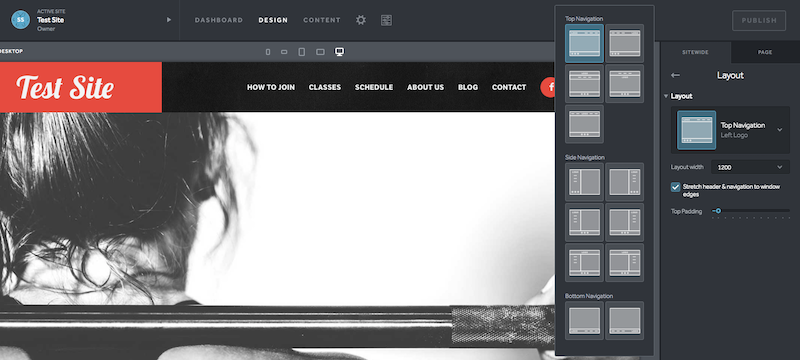Select the second Bottom Navigation layout thumbnail
The width and height of the screenshot is (800, 360).
(624, 321)
